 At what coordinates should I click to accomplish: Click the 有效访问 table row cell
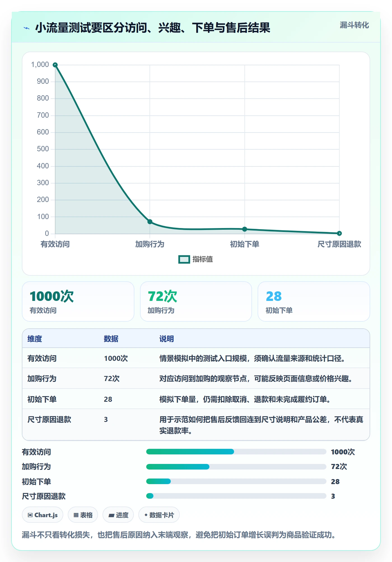pyautogui.click(x=42, y=358)
